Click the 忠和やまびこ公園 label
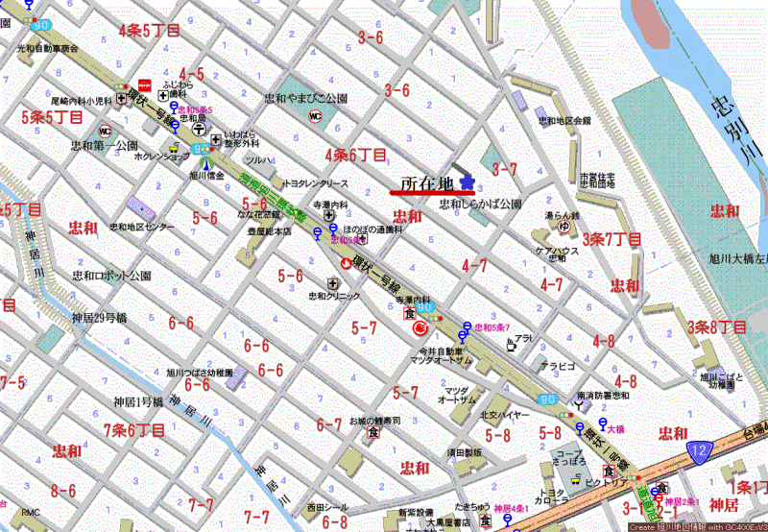The height and width of the screenshot is (532, 768). click(306, 98)
